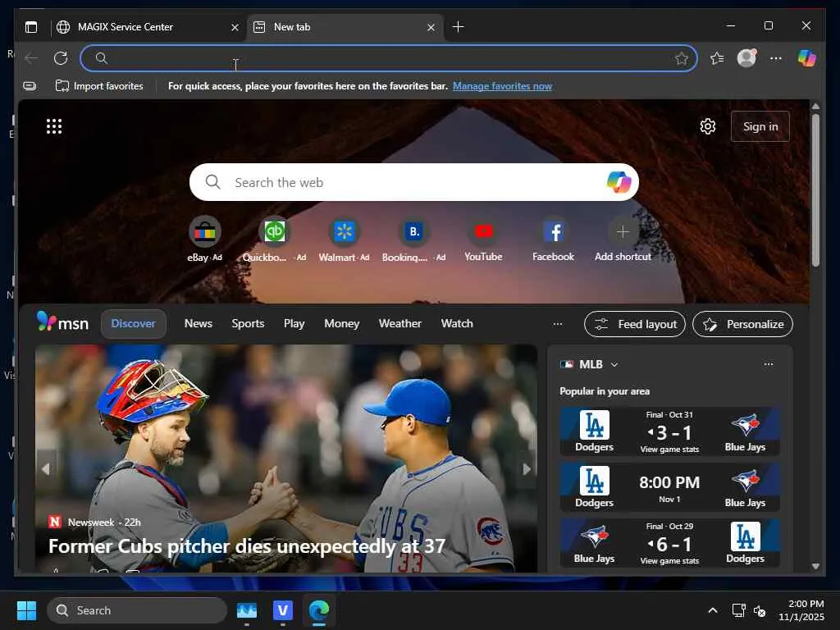
Task: Select the Watch feed tab
Action: tap(457, 323)
